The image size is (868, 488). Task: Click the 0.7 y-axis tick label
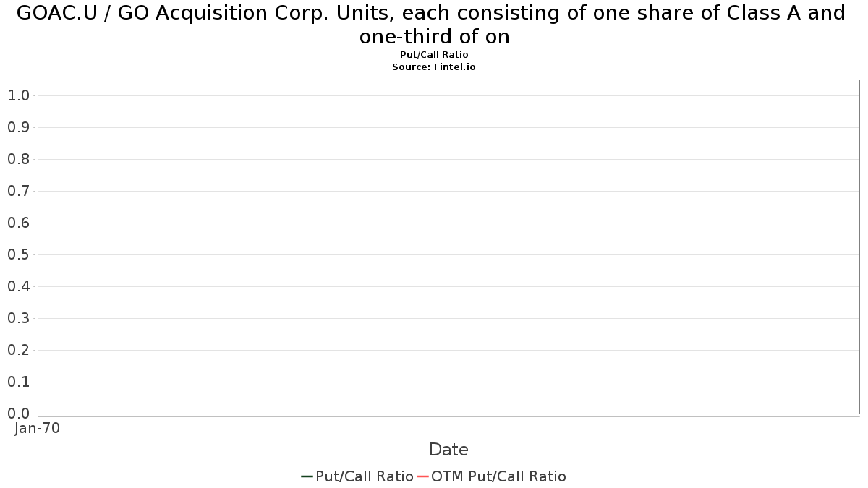coord(18,191)
